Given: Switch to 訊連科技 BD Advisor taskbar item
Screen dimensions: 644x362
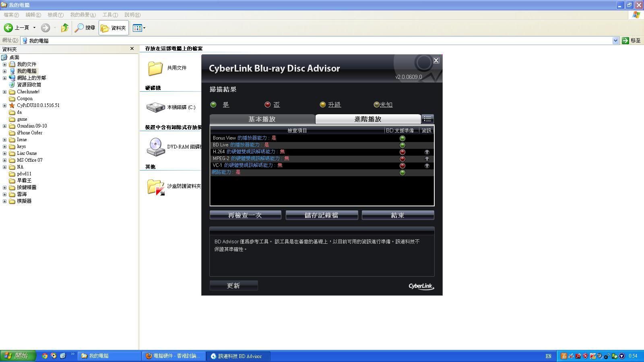Looking at the screenshot, I should coord(238,356).
